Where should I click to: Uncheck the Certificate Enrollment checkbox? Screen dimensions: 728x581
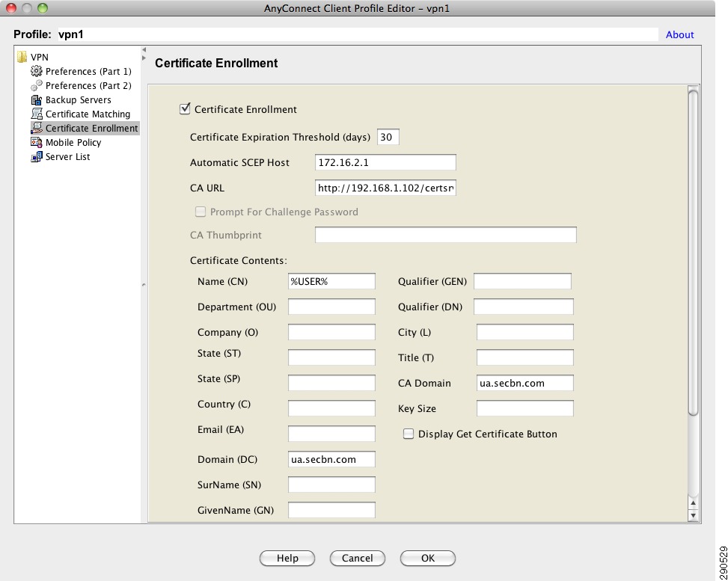(185, 109)
